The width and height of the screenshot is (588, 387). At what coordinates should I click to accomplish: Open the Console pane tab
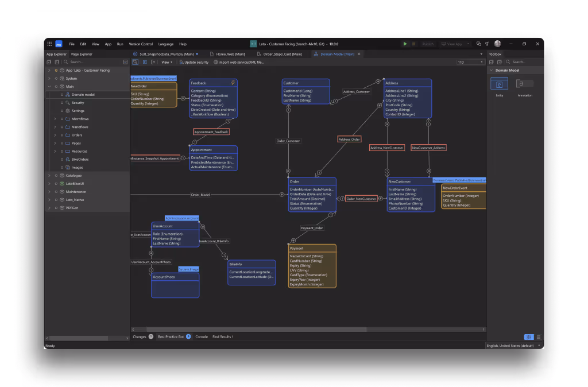click(x=202, y=336)
